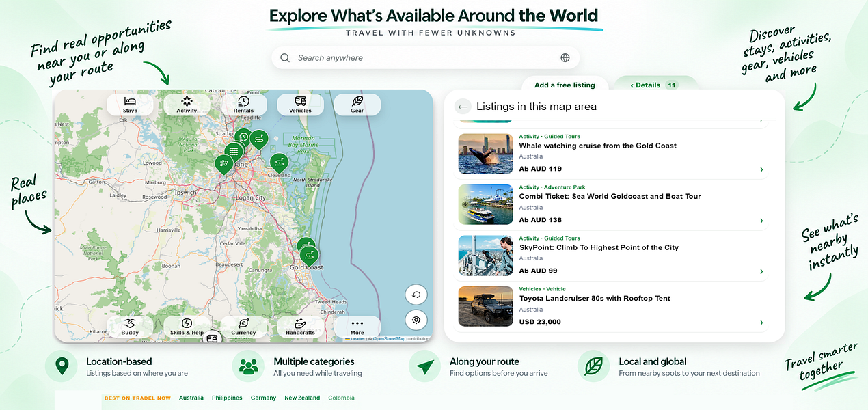Image resolution: width=868 pixels, height=410 pixels.
Task: Click the magnifier icon in search bar
Action: pyautogui.click(x=285, y=58)
